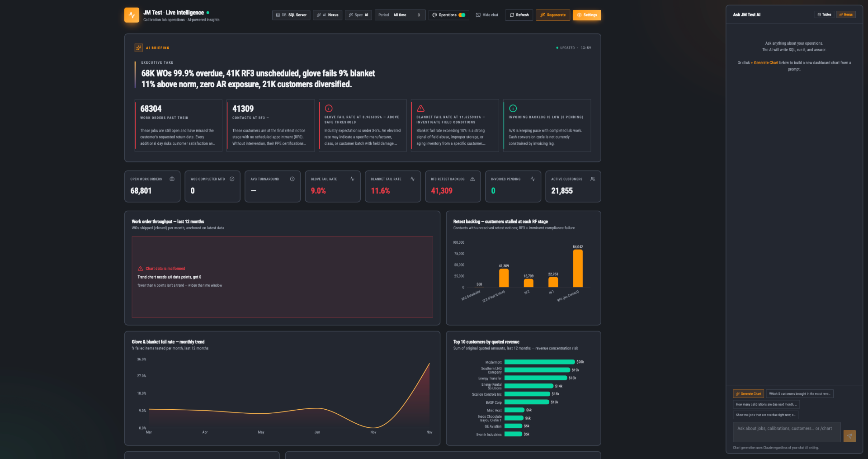This screenshot has height=459, width=868.
Task: Click the pulse icon on Glove Fail Rate tile
Action: [x=352, y=179]
